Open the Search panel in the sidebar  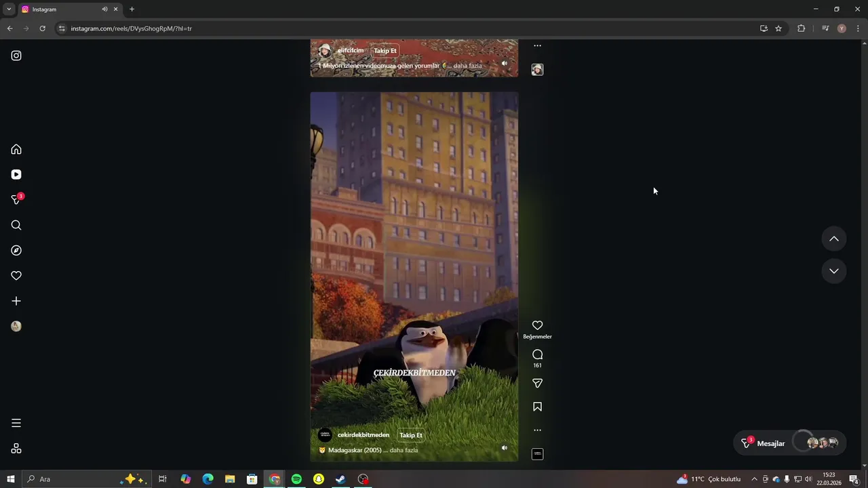[16, 225]
